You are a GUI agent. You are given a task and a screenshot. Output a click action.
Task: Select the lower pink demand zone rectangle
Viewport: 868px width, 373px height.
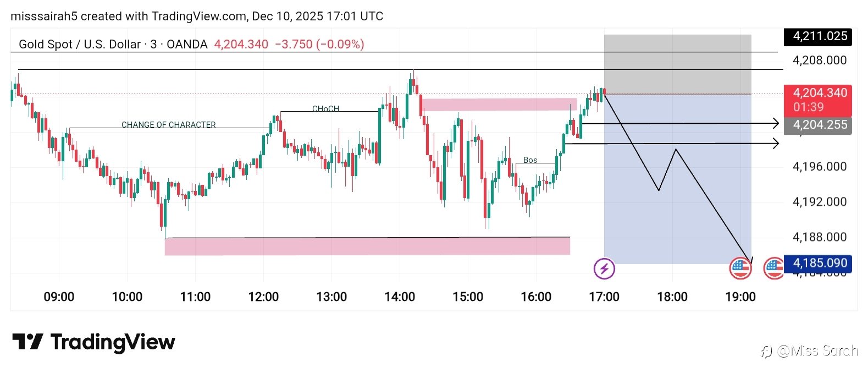coord(367,246)
